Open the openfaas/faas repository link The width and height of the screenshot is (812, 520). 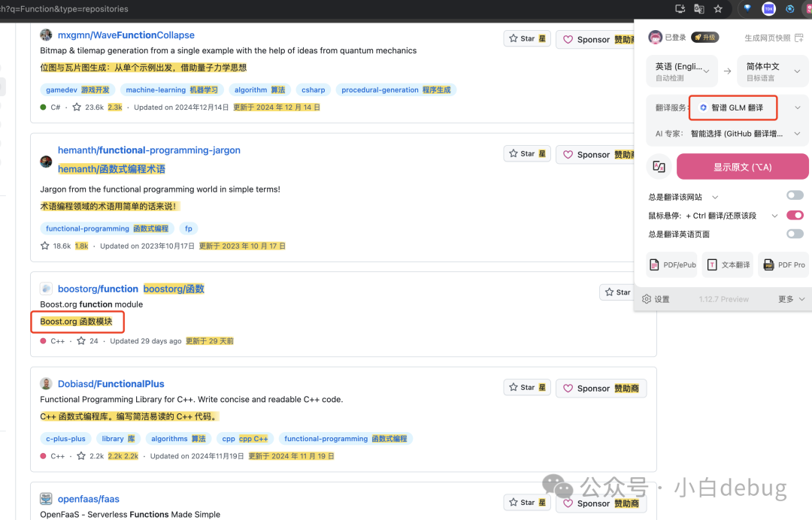pyautogui.click(x=89, y=498)
